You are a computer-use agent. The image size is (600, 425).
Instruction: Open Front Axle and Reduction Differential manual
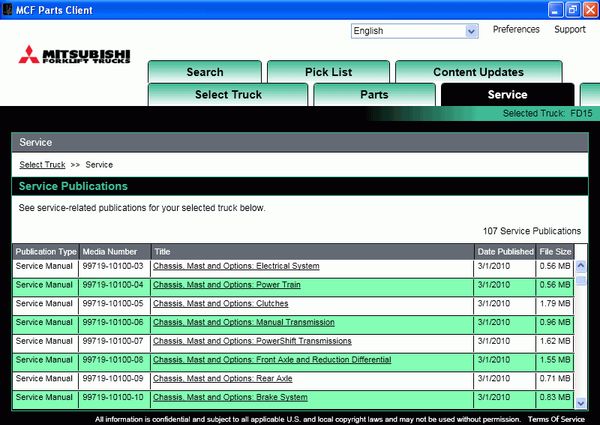pyautogui.click(x=272, y=360)
